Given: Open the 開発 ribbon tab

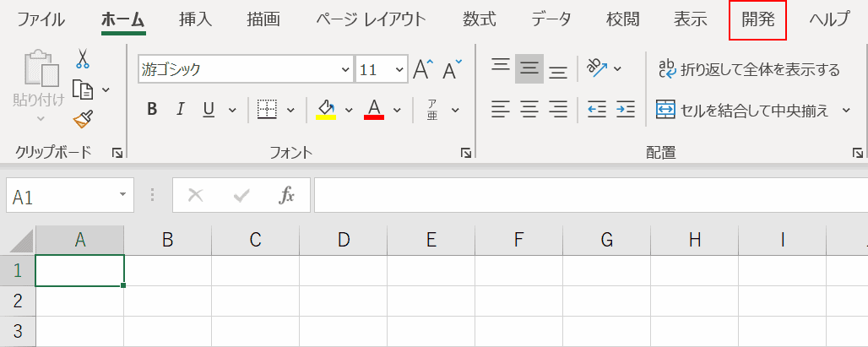Looking at the screenshot, I should [x=757, y=19].
